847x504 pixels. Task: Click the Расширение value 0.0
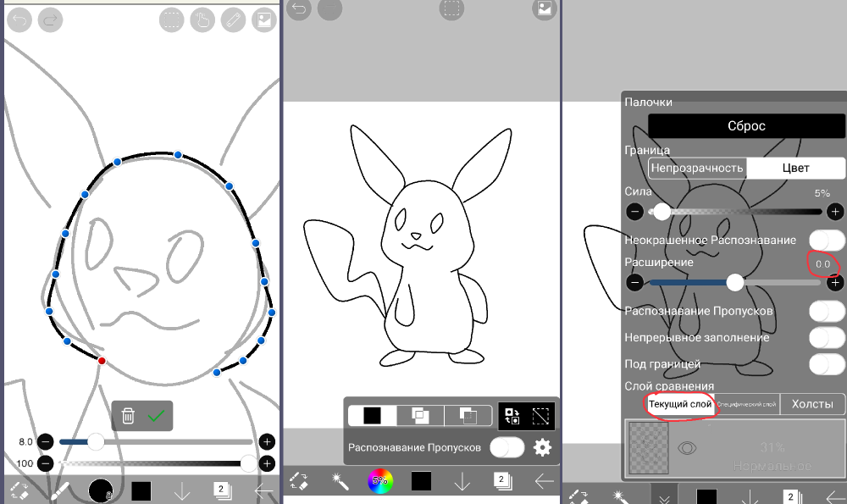(822, 264)
